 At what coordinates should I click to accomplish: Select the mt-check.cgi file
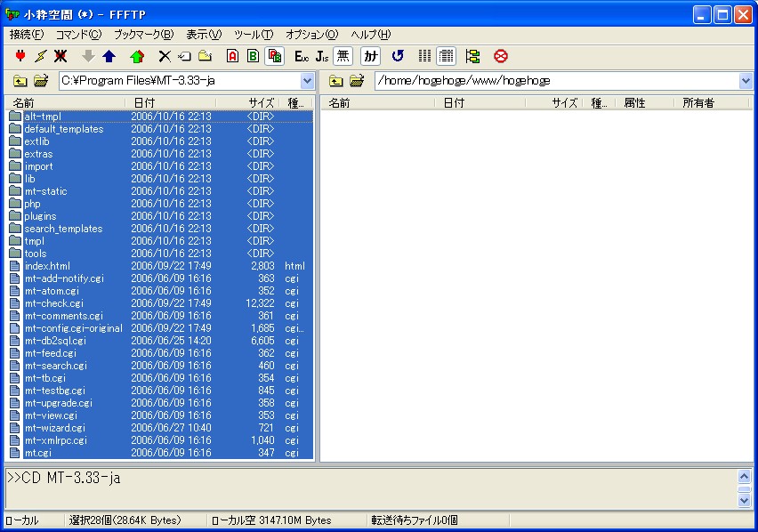(160, 303)
